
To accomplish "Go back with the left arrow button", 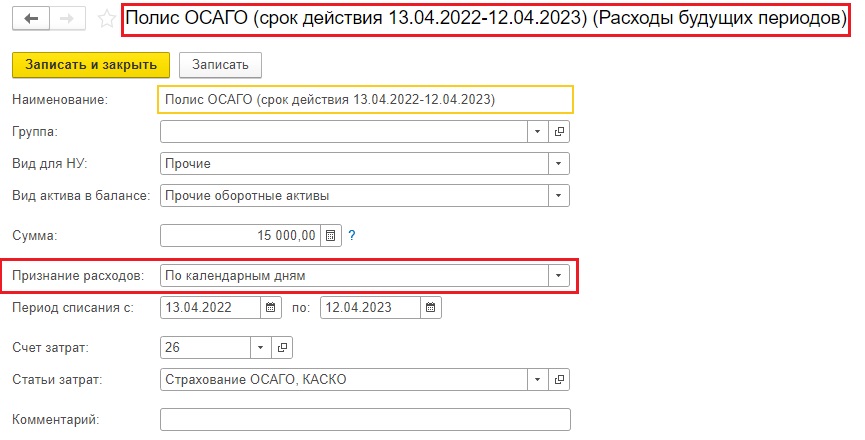I will (31, 19).
